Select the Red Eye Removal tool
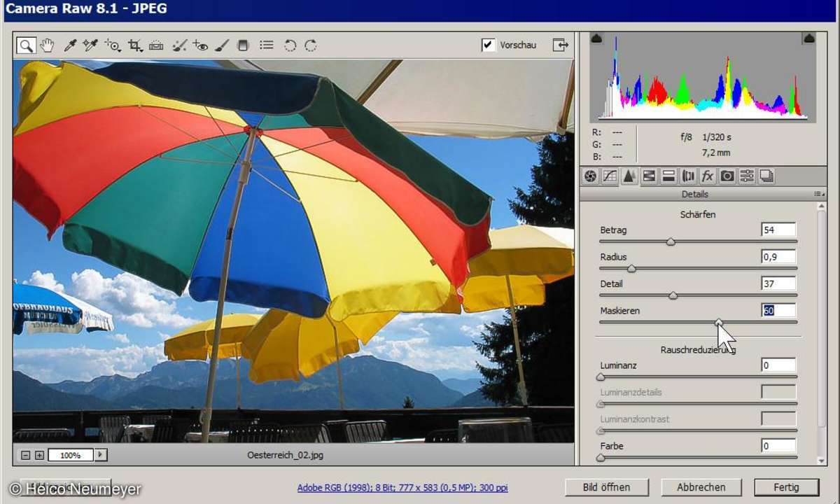The width and height of the screenshot is (840, 504). tap(200, 45)
